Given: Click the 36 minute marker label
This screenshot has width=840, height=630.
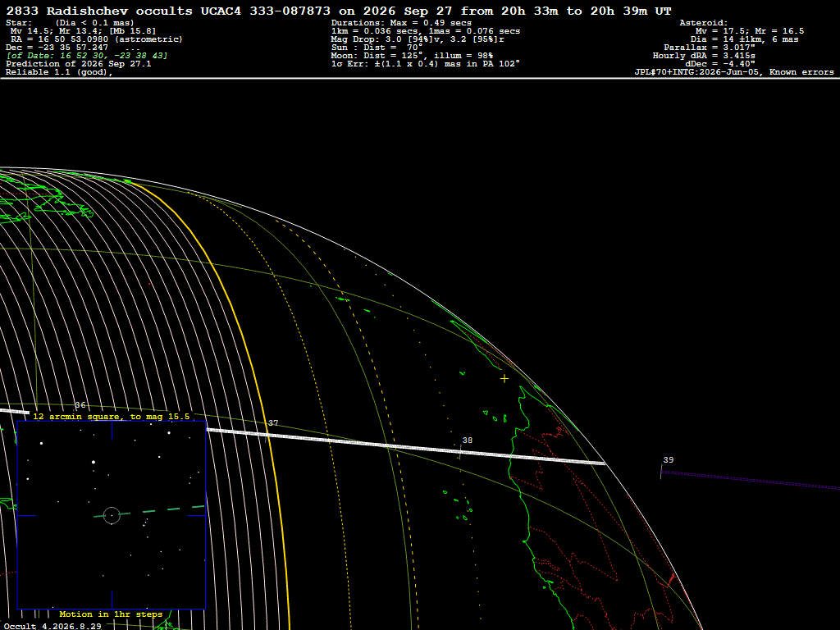Looking at the screenshot, I should click(x=80, y=405).
